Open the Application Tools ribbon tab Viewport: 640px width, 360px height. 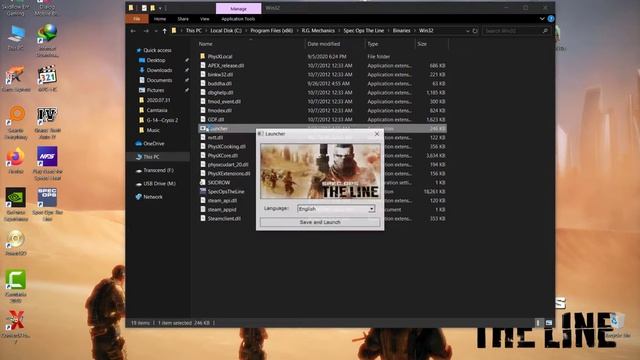click(238, 19)
